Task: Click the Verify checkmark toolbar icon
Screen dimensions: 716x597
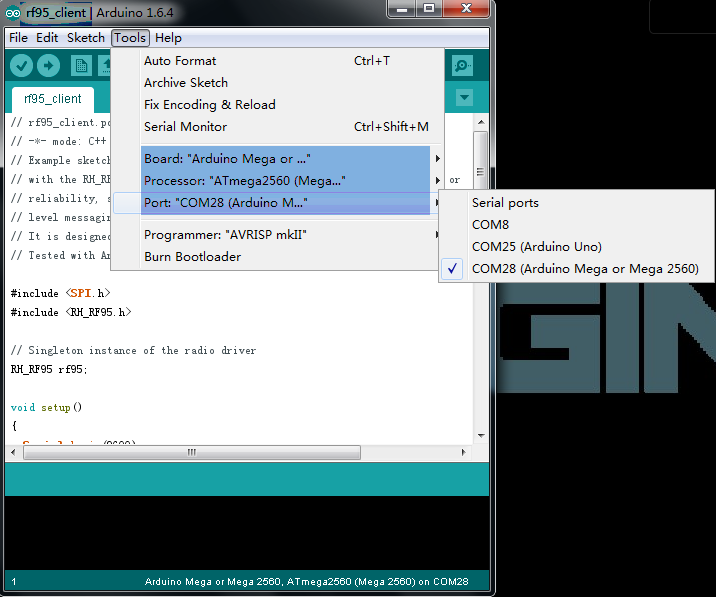Action: point(21,66)
